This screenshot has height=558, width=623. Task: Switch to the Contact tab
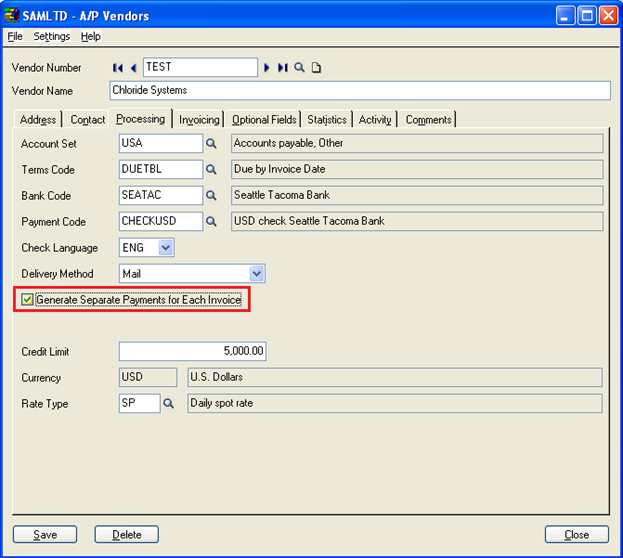[87, 120]
